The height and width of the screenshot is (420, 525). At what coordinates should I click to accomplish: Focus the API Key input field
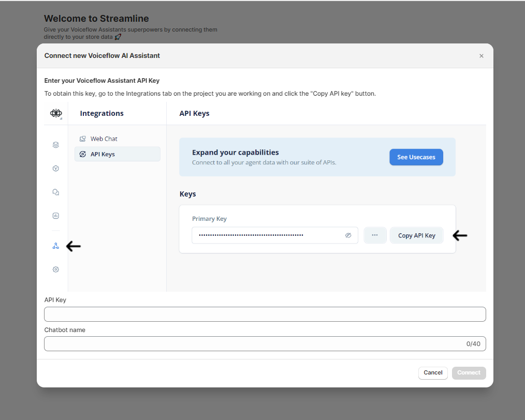pos(265,314)
